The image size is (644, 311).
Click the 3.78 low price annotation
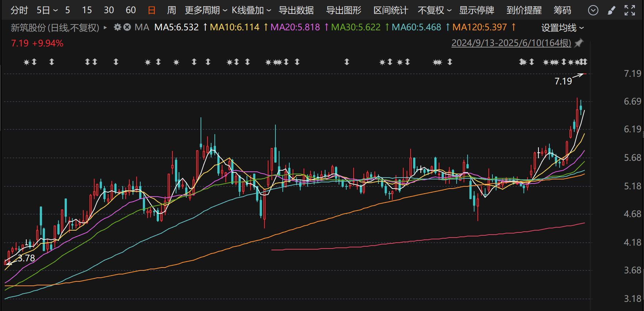click(26, 258)
